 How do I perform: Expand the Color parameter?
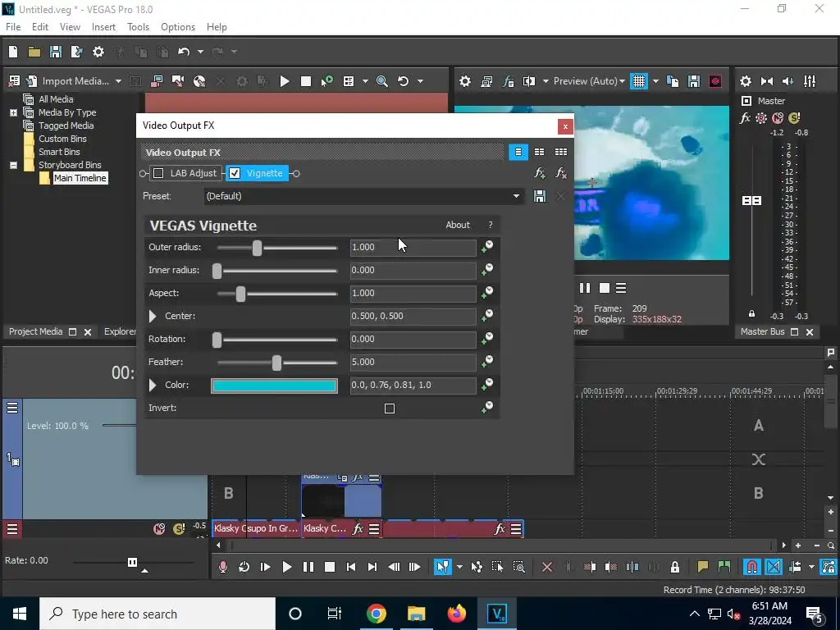[x=153, y=386]
